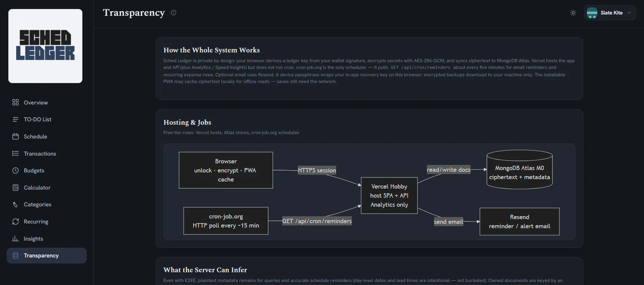Click the "send email" edge label
Screen dimensions: 644x285
(448, 221)
